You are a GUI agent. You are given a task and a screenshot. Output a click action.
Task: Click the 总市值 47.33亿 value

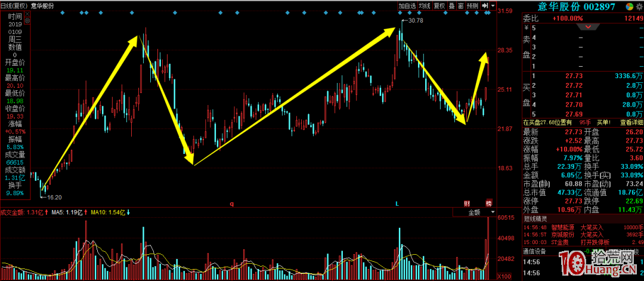(569, 192)
